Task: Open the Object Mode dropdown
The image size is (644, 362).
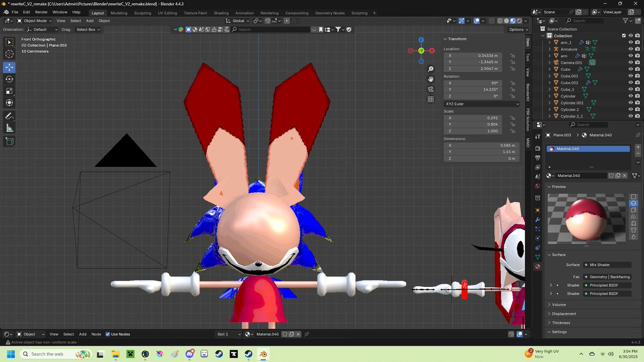Action: point(33,21)
